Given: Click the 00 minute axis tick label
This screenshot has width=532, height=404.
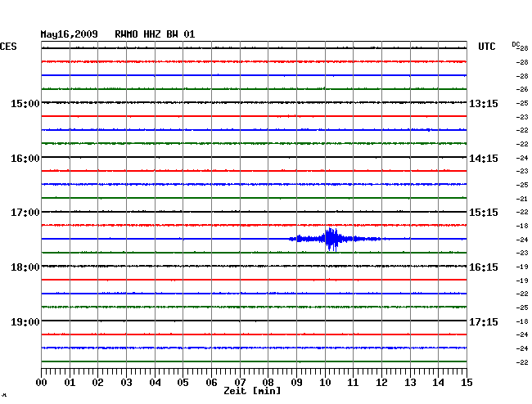Looking at the screenshot, I should (x=42, y=383).
